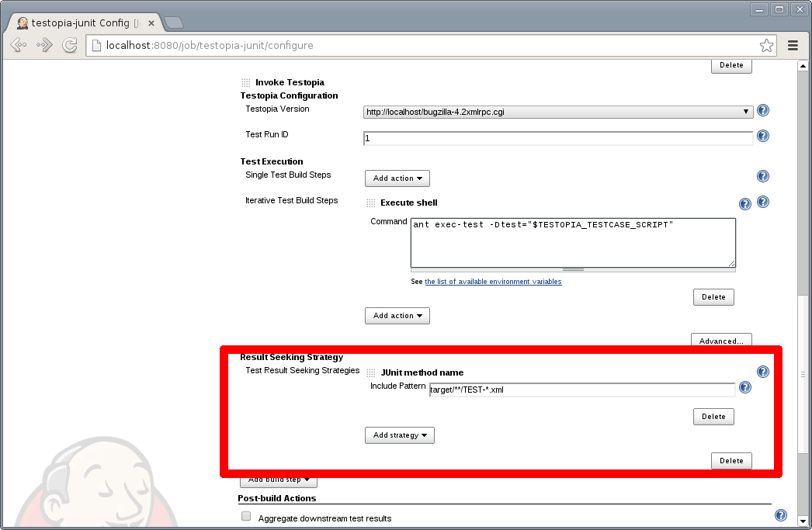Click the Jenkins favicon on the tab
Image resolution: width=812 pixels, height=530 pixels.
pos(23,23)
